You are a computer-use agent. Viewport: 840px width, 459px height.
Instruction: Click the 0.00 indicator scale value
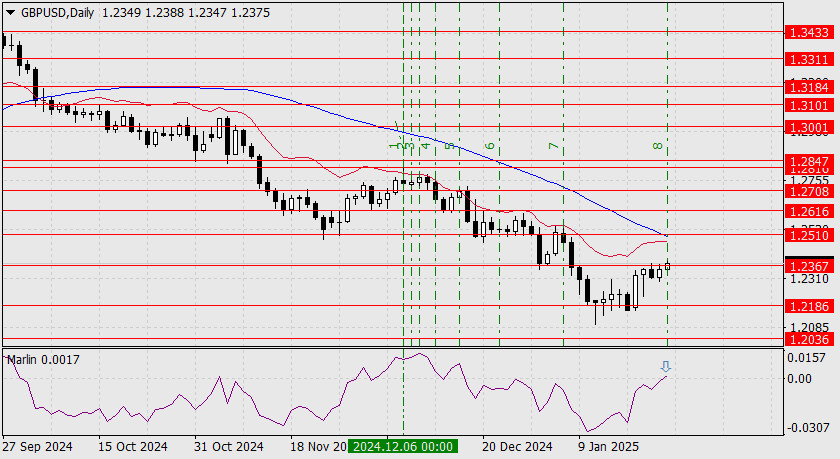(799, 379)
